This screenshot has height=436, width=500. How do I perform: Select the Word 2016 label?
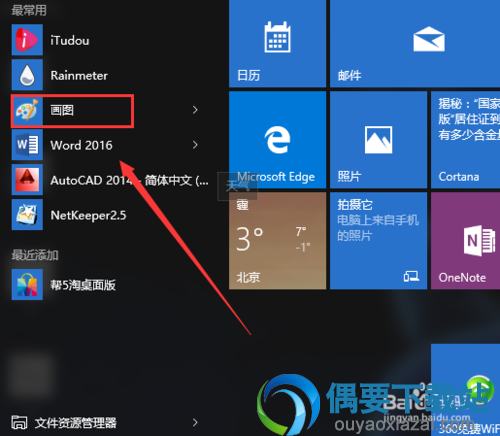pos(81,145)
